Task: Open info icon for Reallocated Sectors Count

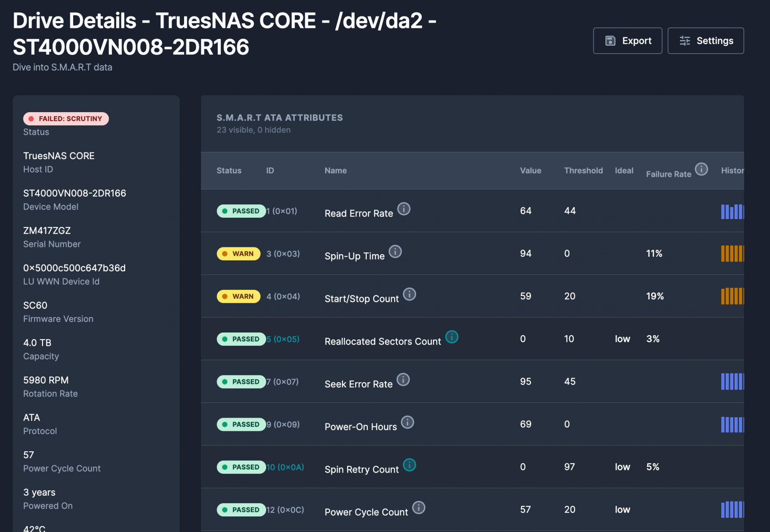Action: tap(452, 337)
